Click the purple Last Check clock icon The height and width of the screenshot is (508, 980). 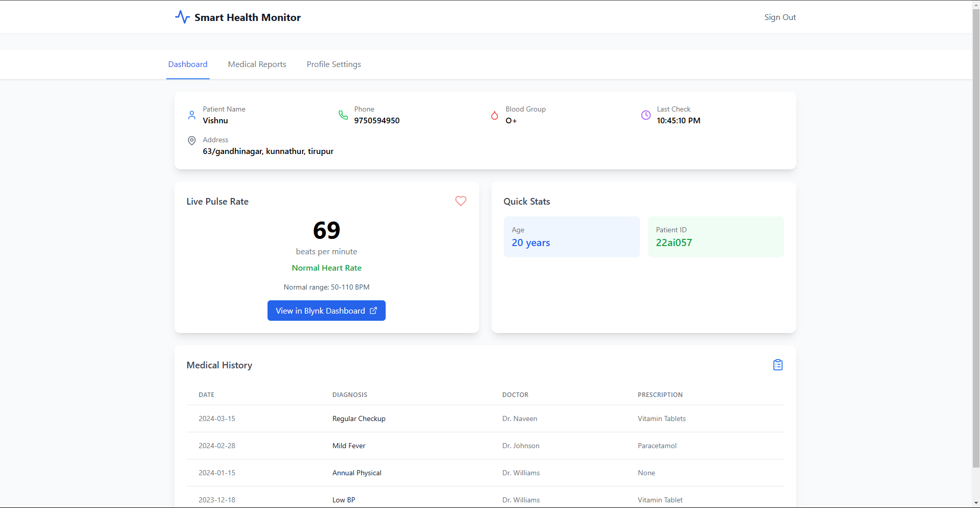tap(646, 115)
